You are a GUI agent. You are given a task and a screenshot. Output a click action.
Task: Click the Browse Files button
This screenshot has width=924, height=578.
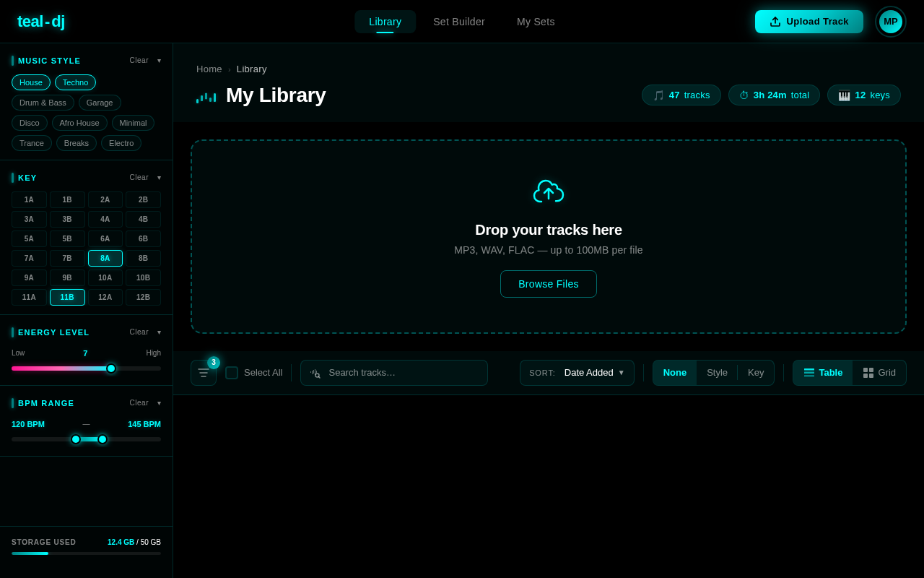(549, 284)
